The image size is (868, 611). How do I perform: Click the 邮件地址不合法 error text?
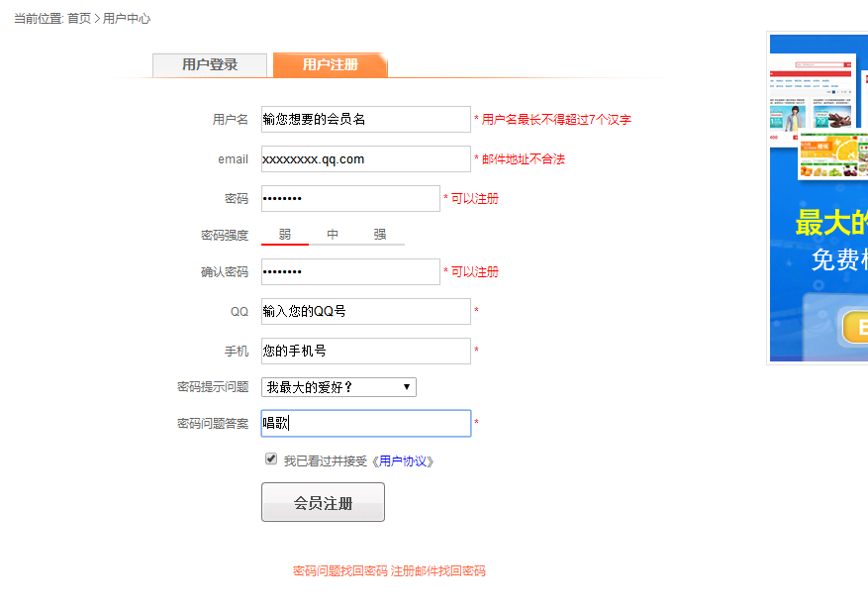[x=524, y=159]
